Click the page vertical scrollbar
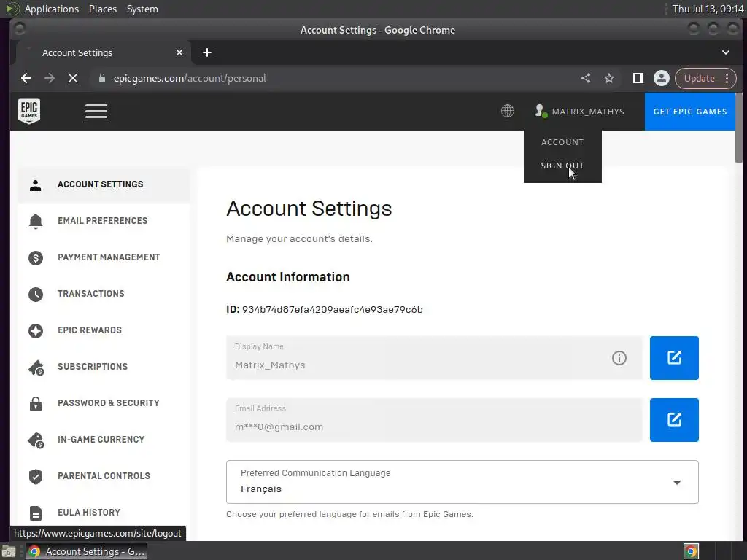 [x=739, y=128]
